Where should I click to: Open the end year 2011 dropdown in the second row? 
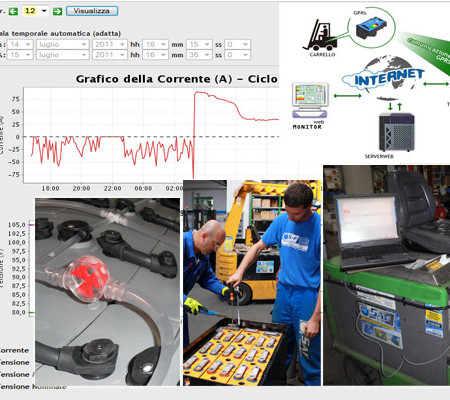click(x=110, y=55)
